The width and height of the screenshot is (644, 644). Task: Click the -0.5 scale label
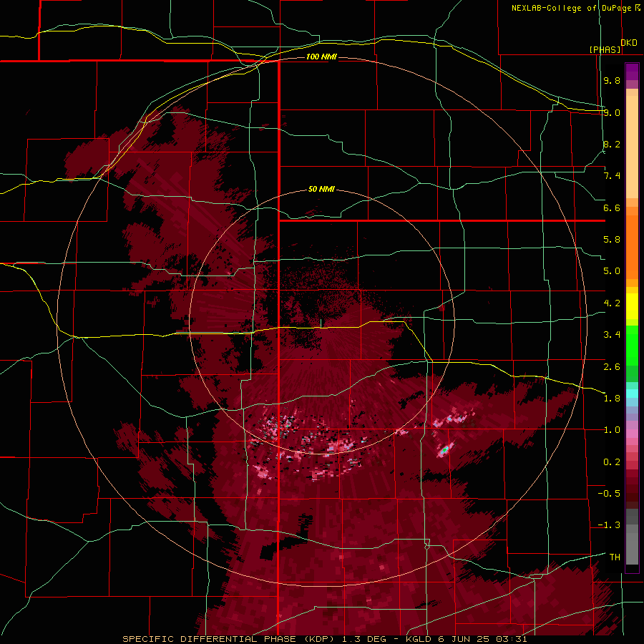pos(609,494)
